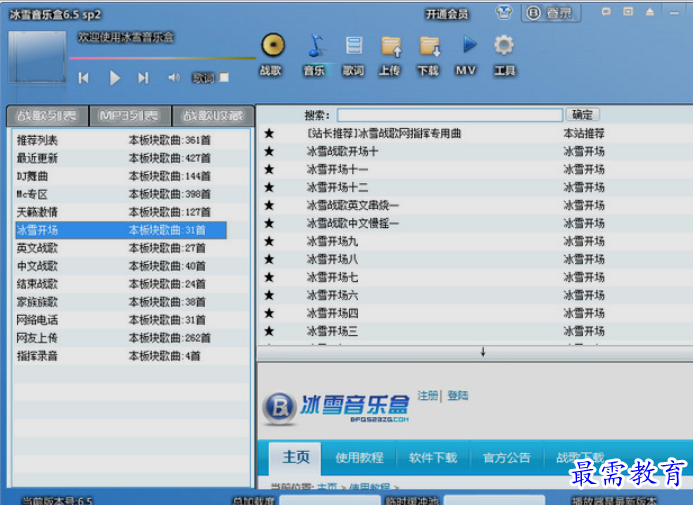The height and width of the screenshot is (505, 693).
Task: Open the message bubble icon in title bar
Action: coord(606,12)
